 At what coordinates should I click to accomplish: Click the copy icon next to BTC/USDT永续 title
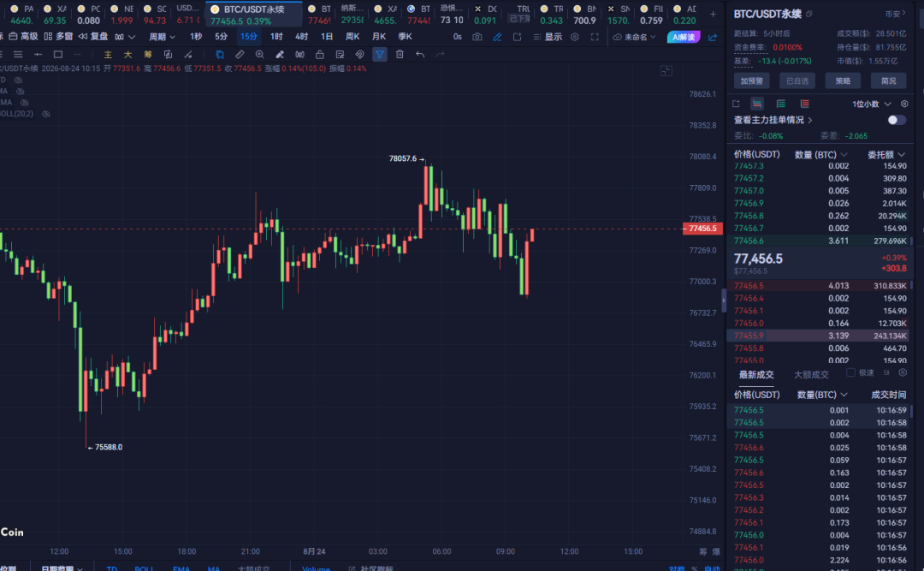809,14
